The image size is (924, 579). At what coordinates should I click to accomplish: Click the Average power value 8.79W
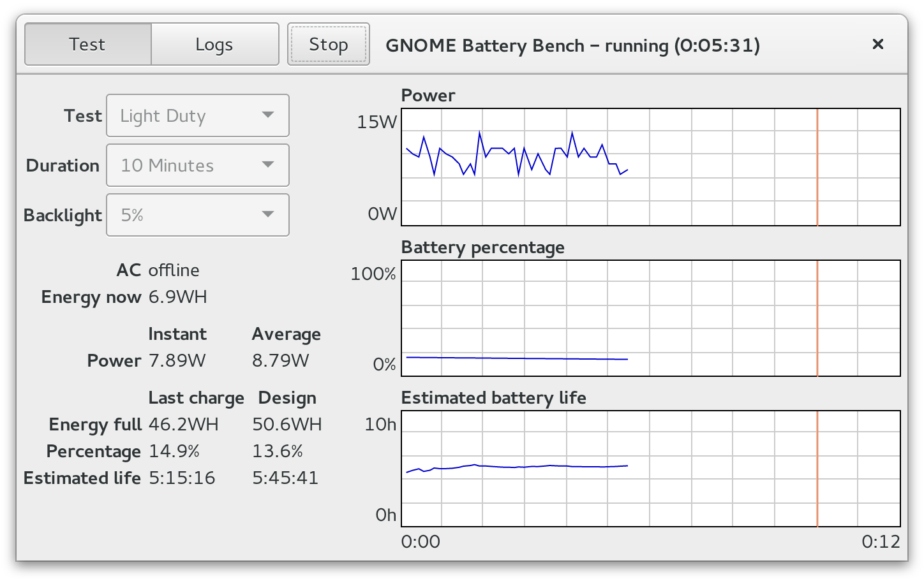tap(280, 361)
